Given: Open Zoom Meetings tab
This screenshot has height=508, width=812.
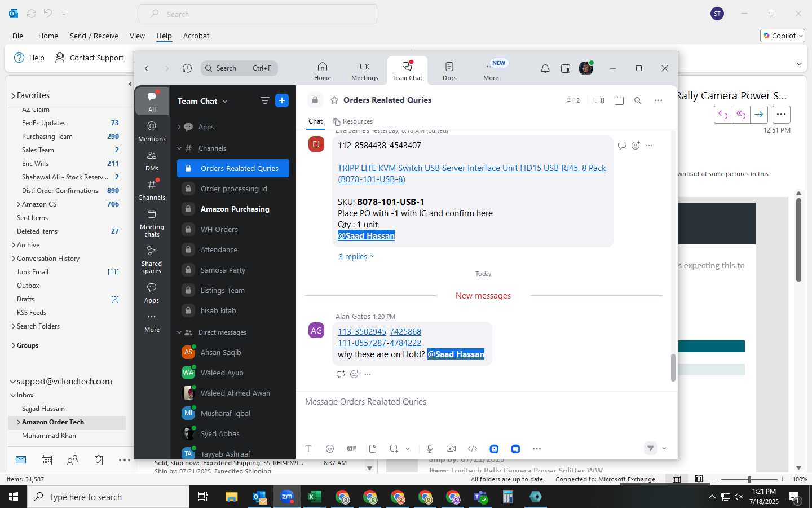Looking at the screenshot, I should pos(365,71).
